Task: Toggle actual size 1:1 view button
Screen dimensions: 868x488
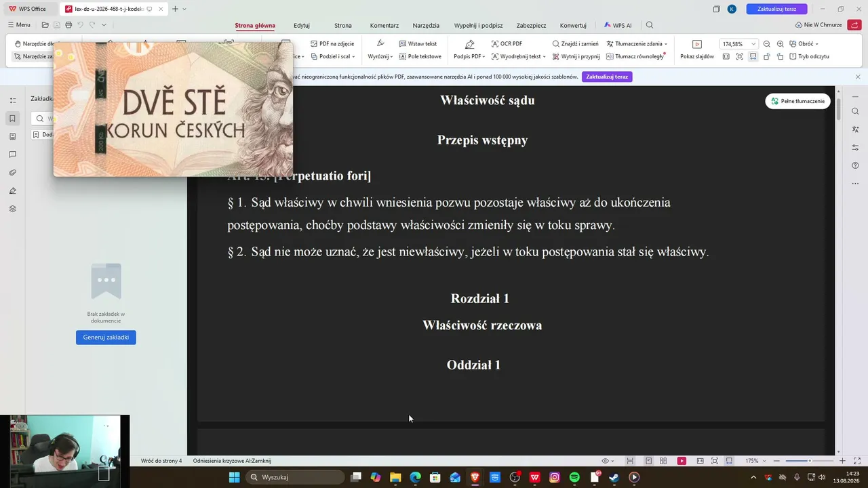Action: tap(726, 56)
